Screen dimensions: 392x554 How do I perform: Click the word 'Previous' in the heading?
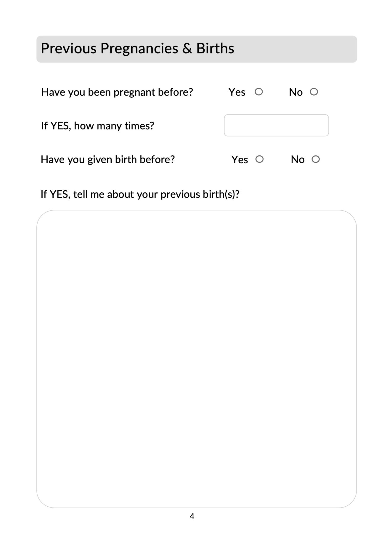click(x=69, y=49)
